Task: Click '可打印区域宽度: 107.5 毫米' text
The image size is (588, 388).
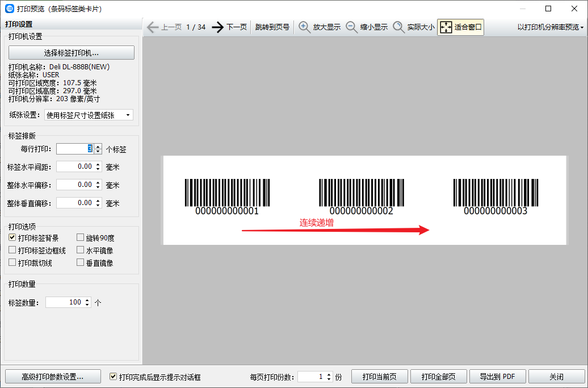Action: 52,83
